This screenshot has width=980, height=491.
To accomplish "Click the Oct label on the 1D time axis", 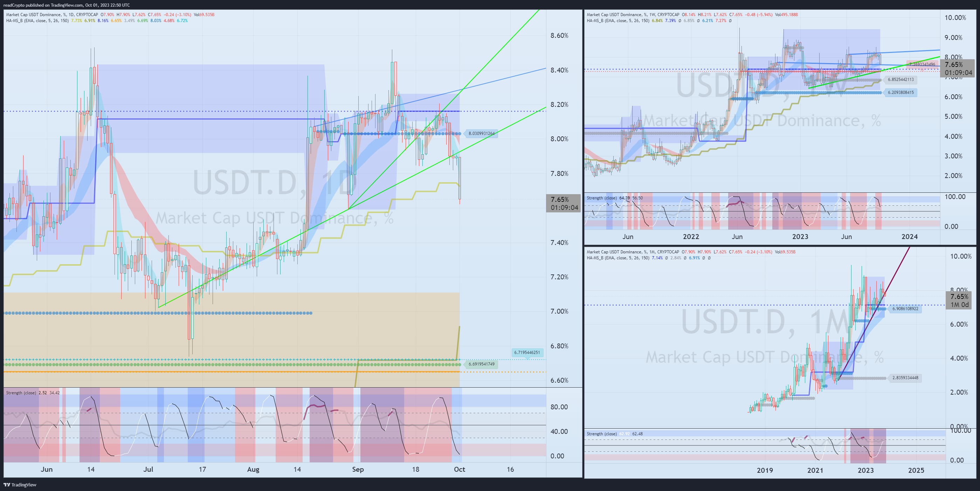I will (x=459, y=469).
